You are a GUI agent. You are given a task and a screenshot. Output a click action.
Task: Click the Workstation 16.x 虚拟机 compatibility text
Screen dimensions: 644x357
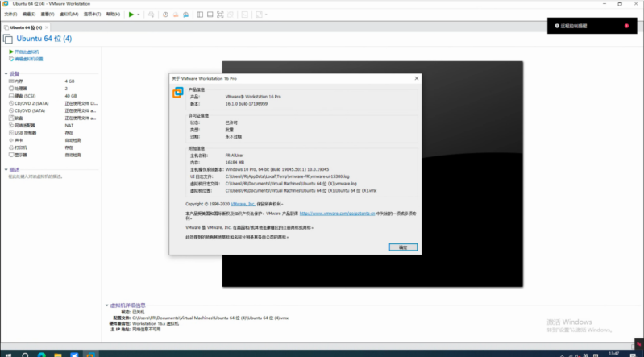click(x=156, y=324)
